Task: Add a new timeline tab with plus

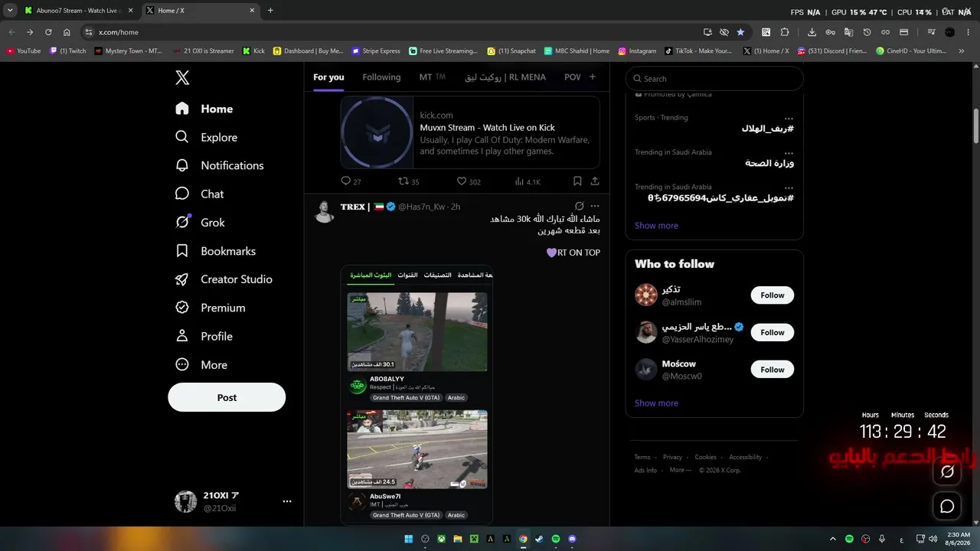Action: point(592,77)
